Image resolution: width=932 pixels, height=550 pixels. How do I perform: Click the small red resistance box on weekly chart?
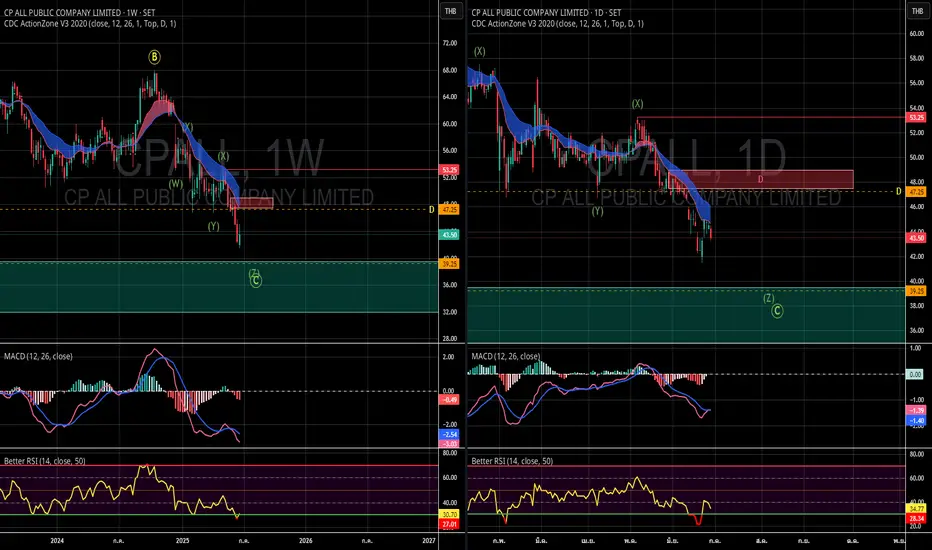pyautogui.click(x=251, y=203)
